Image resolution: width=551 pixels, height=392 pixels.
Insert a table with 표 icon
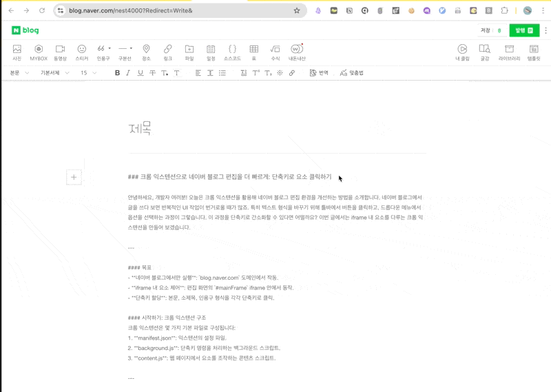[x=253, y=52]
